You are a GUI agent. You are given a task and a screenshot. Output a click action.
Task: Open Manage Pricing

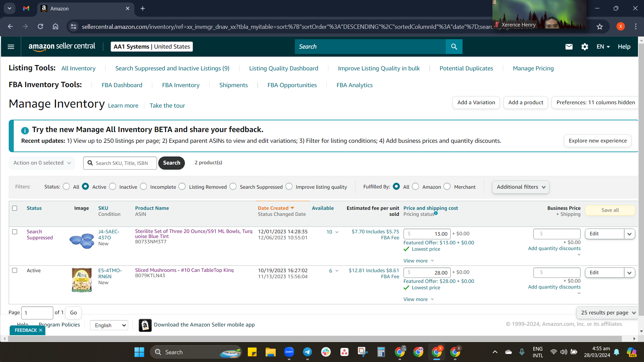click(x=533, y=68)
